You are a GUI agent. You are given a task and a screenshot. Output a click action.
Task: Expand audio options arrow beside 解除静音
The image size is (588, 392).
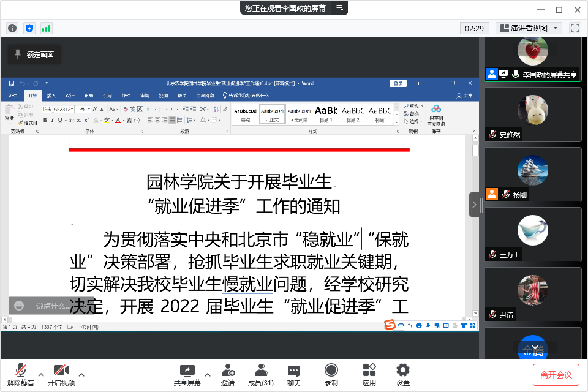41,374
